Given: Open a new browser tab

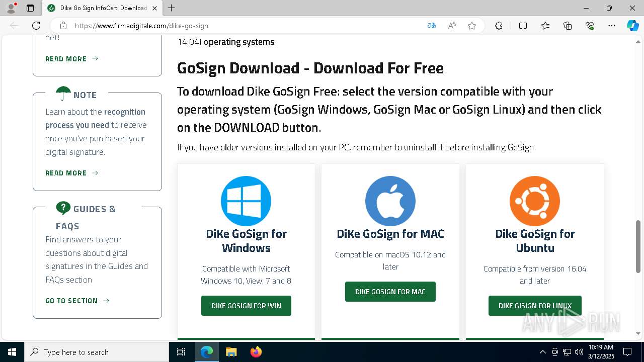Looking at the screenshot, I should point(172,8).
